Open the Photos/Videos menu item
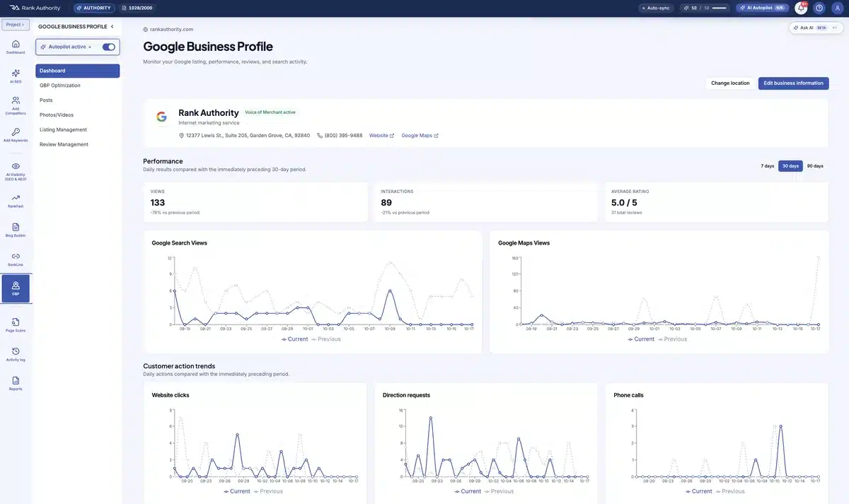 click(x=78, y=115)
